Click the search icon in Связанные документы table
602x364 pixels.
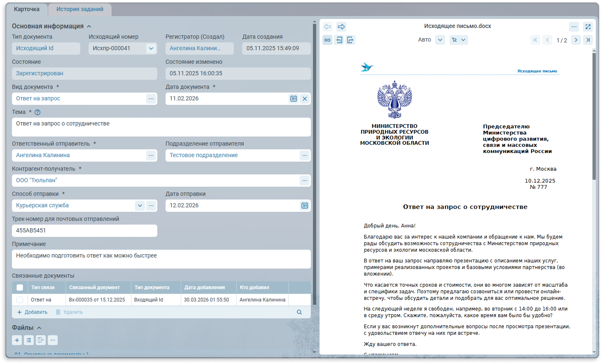pyautogui.click(x=299, y=312)
